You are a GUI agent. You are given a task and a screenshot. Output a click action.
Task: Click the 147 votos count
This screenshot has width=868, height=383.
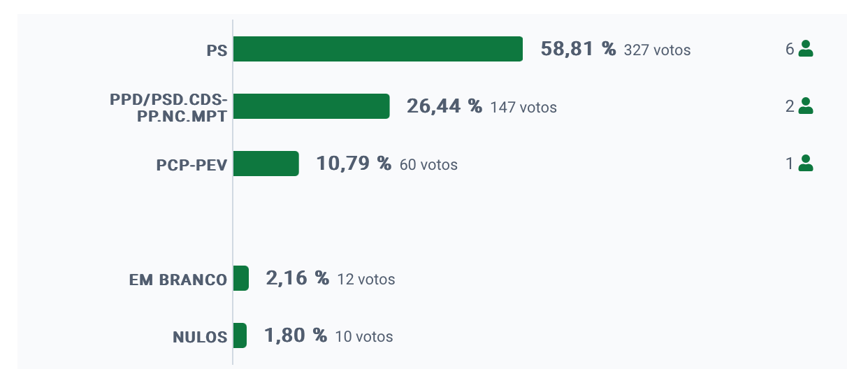[x=523, y=108]
